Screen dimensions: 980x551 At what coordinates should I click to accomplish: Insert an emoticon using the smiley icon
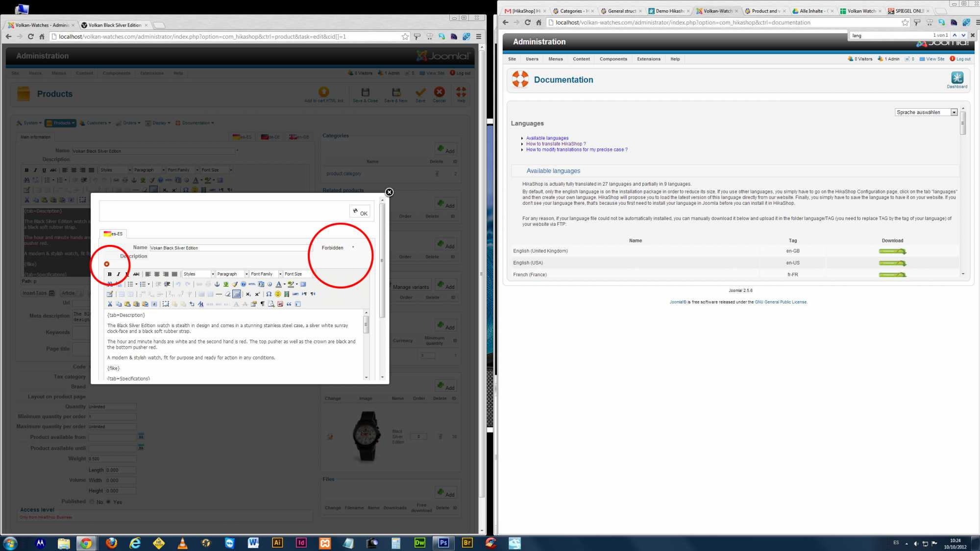pyautogui.click(x=278, y=294)
